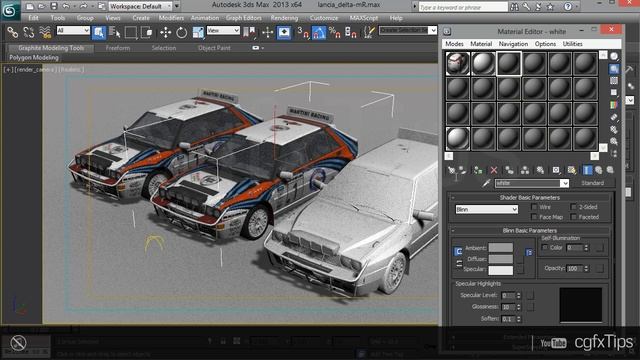The image size is (640, 360).
Task: Select the first textured material sample slot
Action: [458, 64]
